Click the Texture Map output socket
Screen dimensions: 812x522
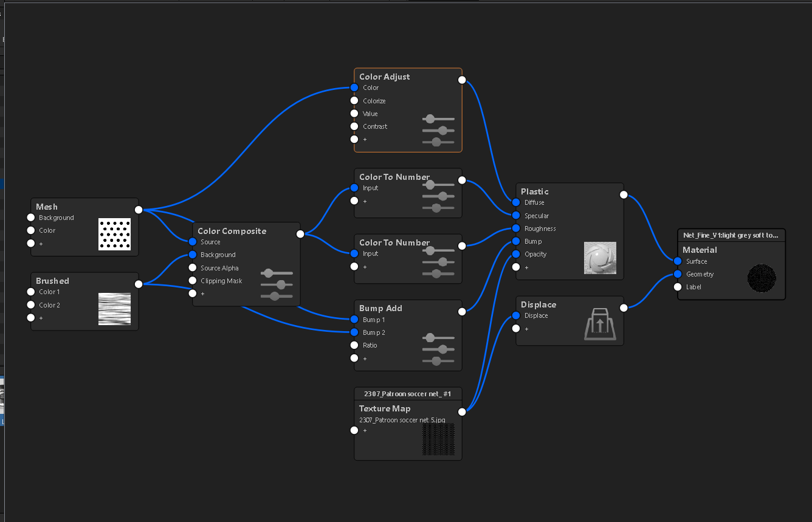[x=462, y=411]
